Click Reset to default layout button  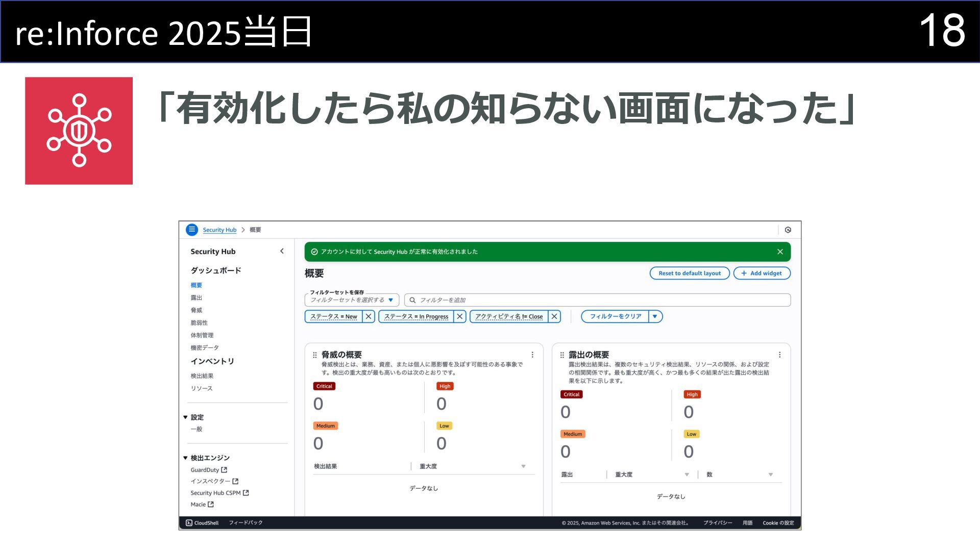coord(690,273)
